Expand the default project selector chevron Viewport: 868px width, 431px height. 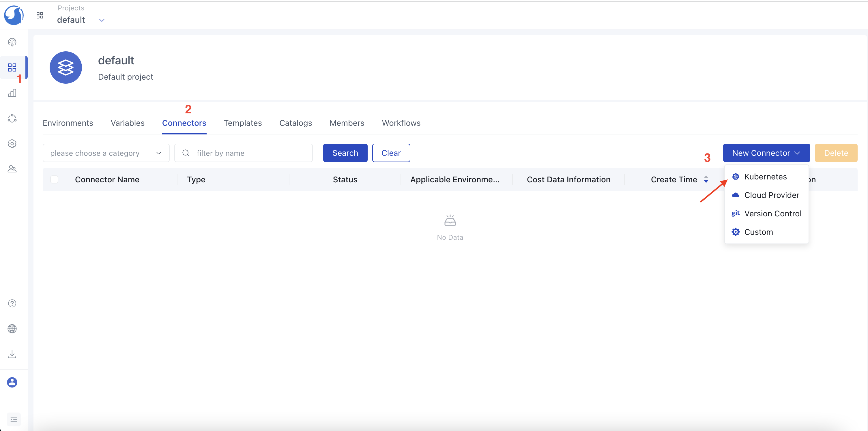click(102, 20)
